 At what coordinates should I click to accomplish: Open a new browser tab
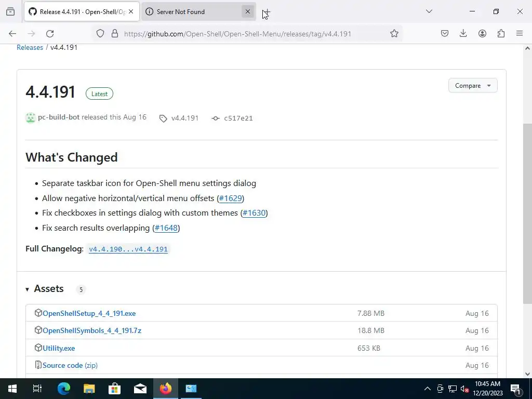[267, 12]
